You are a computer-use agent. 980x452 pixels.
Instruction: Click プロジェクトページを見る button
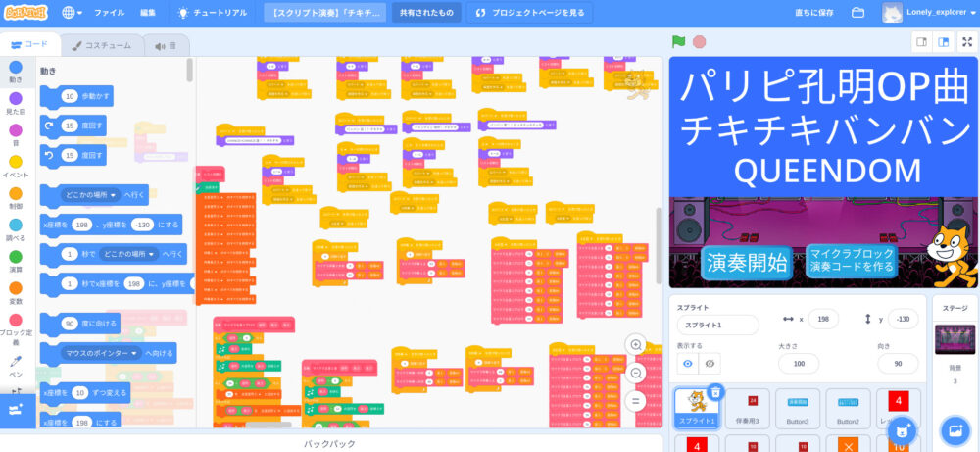(x=530, y=13)
